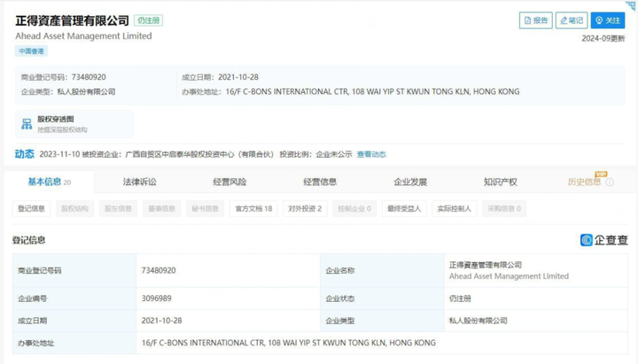Click company number 3096989 cell
638x364 pixels.
pyautogui.click(x=156, y=298)
